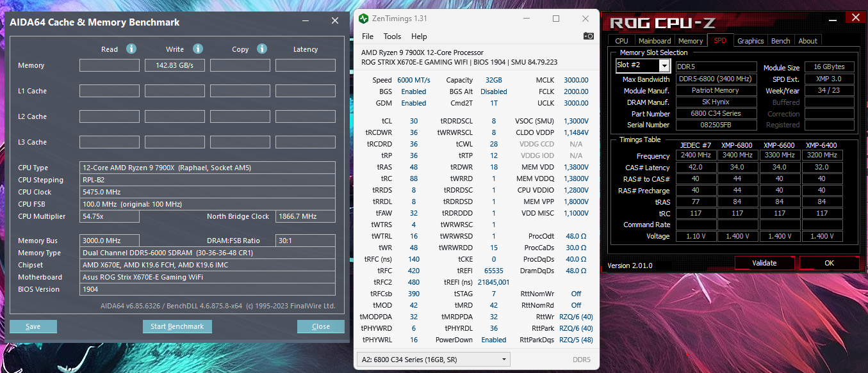The image size is (868, 373).
Task: Click the Memory Write result 142.83 GB/s
Action: 175,65
